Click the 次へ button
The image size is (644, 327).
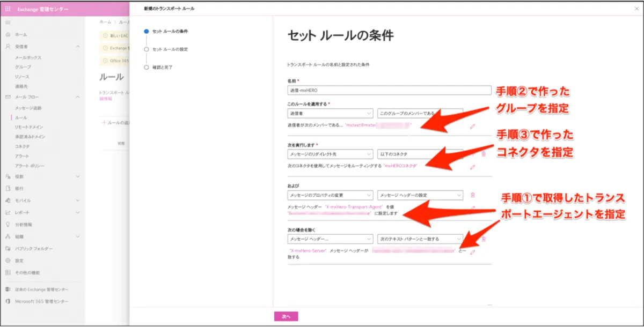click(x=286, y=317)
